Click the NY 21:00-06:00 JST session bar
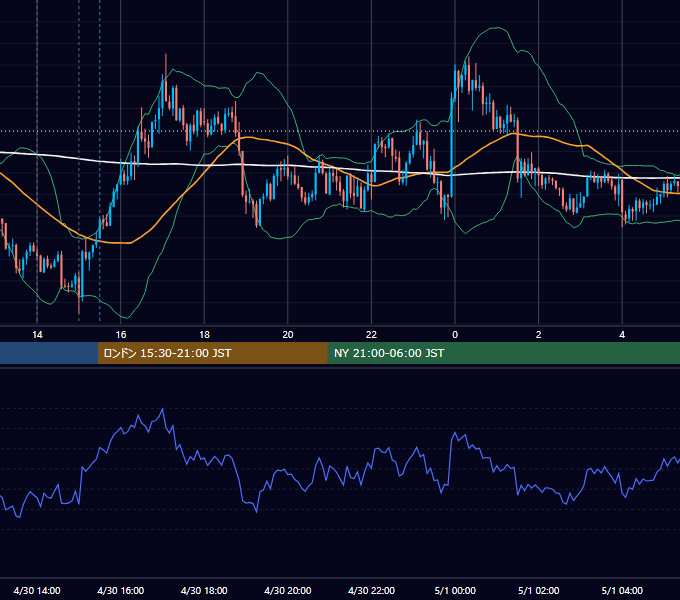The image size is (680, 600). [503, 353]
